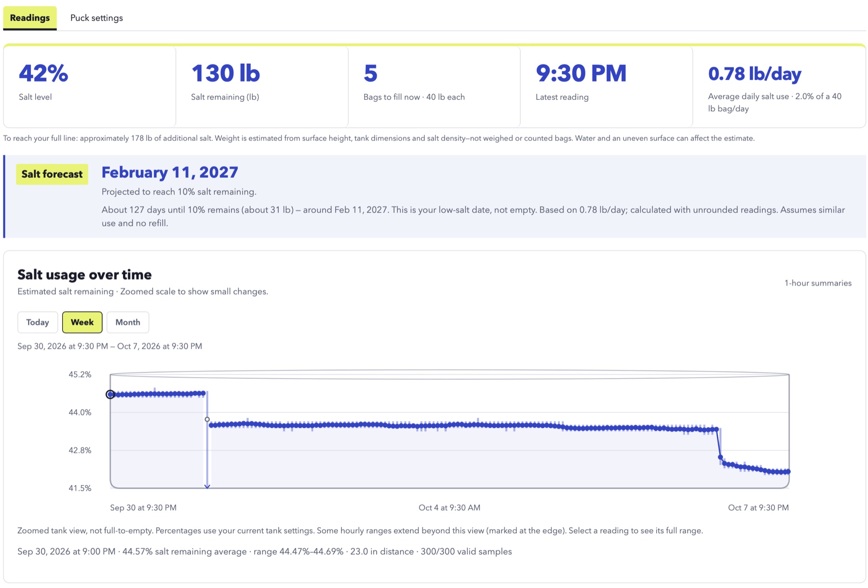Click the Salt level caption
The height and width of the screenshot is (588, 868).
tap(35, 97)
